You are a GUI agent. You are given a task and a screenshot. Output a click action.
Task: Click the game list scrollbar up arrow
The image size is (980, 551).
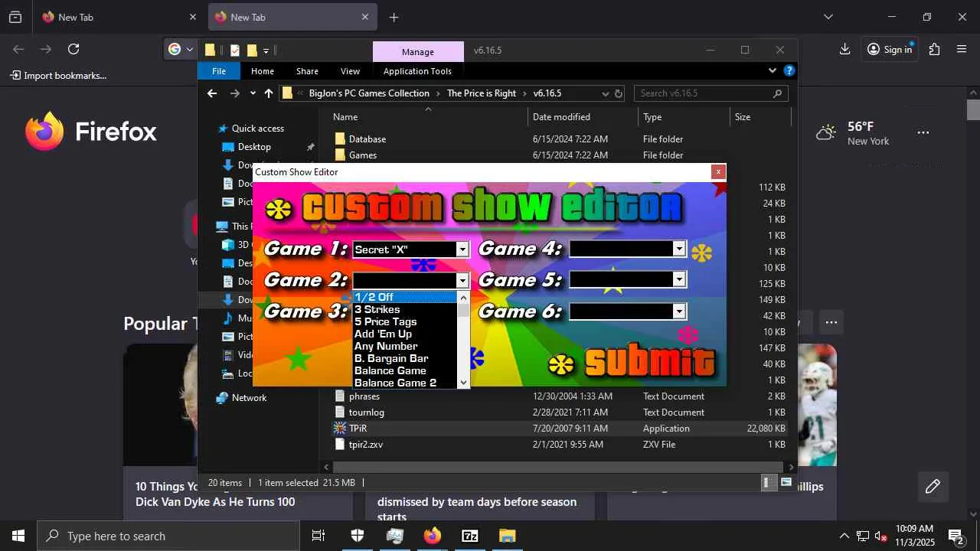[463, 298]
